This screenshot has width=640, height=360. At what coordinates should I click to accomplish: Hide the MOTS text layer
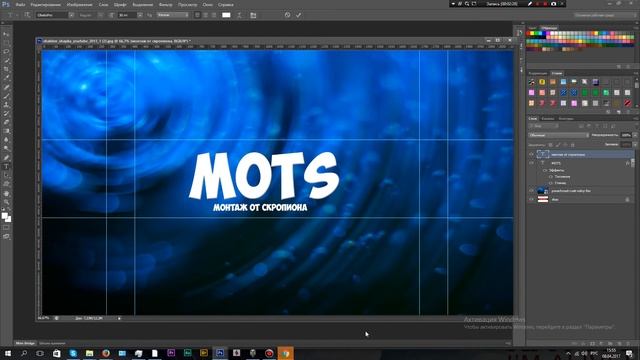531,163
